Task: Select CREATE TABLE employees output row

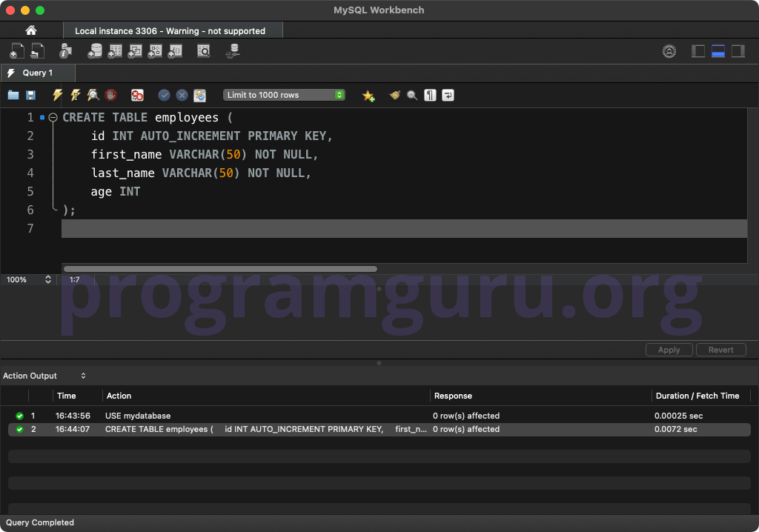Action: [379, 429]
